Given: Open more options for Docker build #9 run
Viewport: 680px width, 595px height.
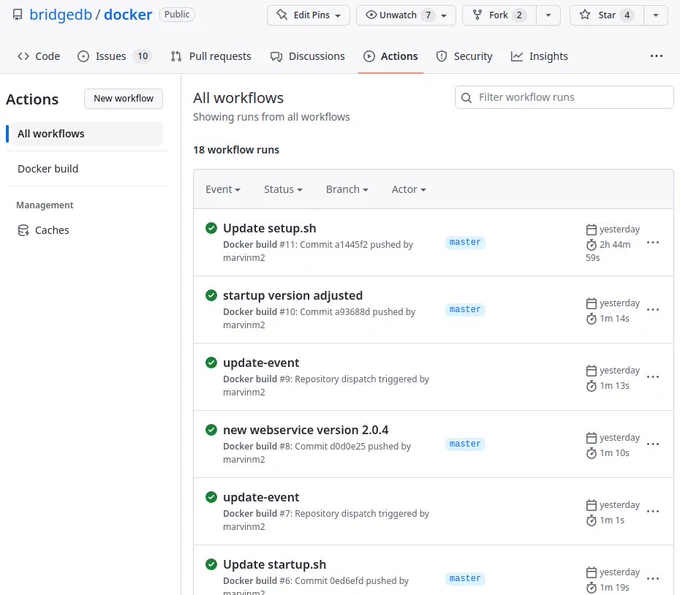Looking at the screenshot, I should (x=653, y=377).
